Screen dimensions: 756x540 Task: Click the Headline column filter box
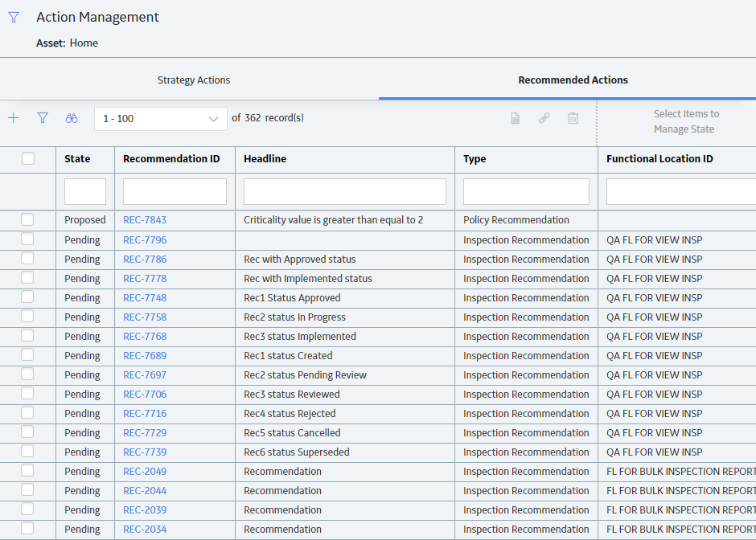point(345,192)
